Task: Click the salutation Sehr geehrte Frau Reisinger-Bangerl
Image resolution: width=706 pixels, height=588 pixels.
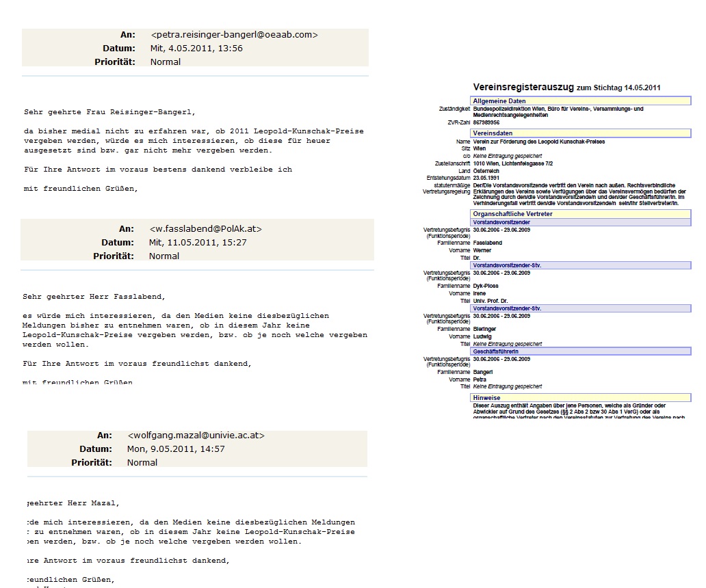Action: coord(109,111)
